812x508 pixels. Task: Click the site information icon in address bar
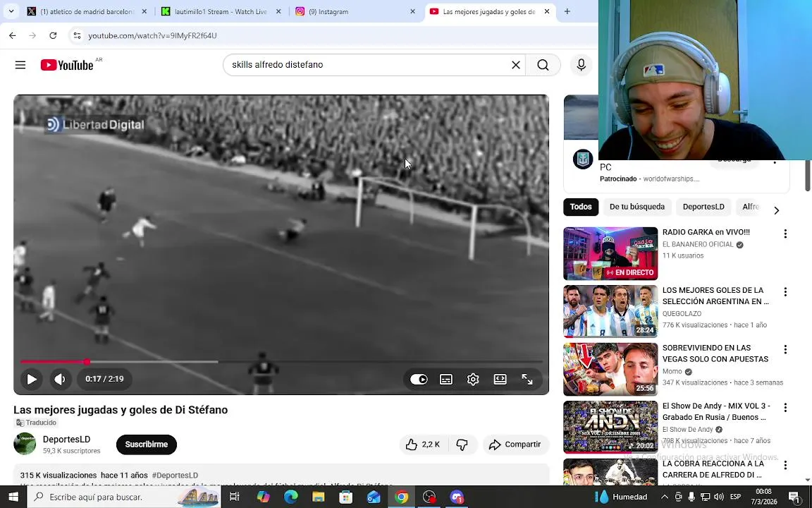(x=77, y=35)
